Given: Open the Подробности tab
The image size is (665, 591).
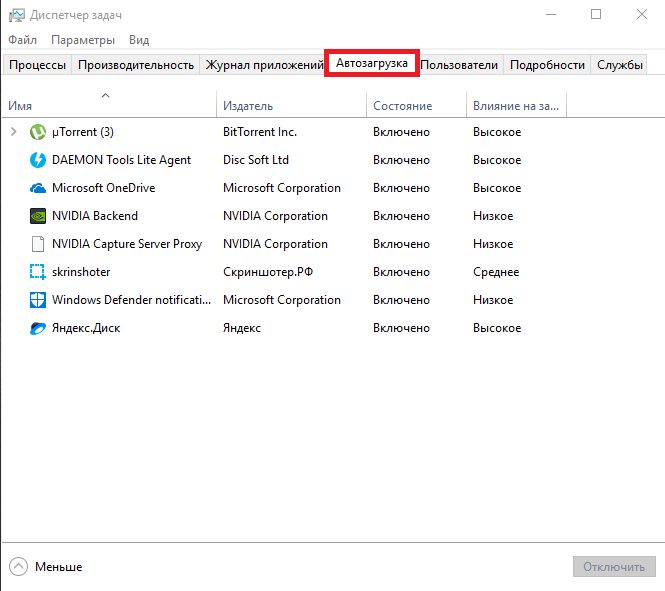Looking at the screenshot, I should point(547,65).
